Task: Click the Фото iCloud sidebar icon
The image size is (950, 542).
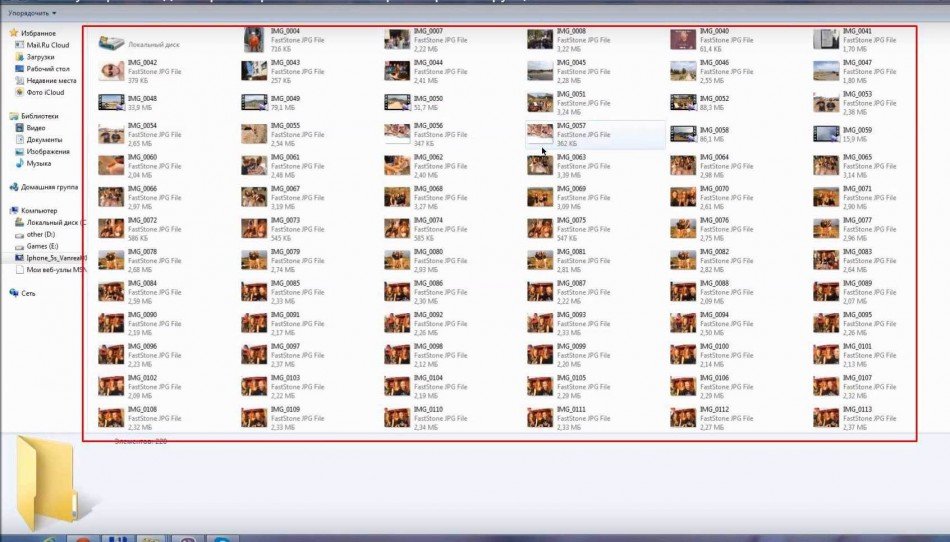Action: pyautogui.click(x=18, y=93)
